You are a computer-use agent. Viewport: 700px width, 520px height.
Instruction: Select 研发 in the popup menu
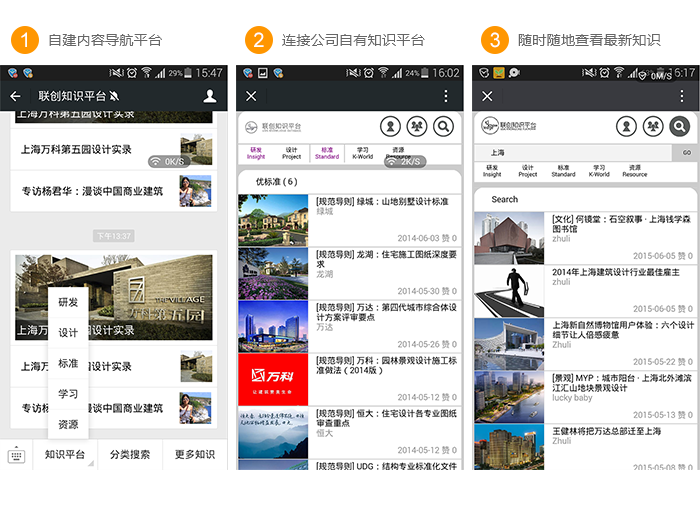tap(68, 302)
